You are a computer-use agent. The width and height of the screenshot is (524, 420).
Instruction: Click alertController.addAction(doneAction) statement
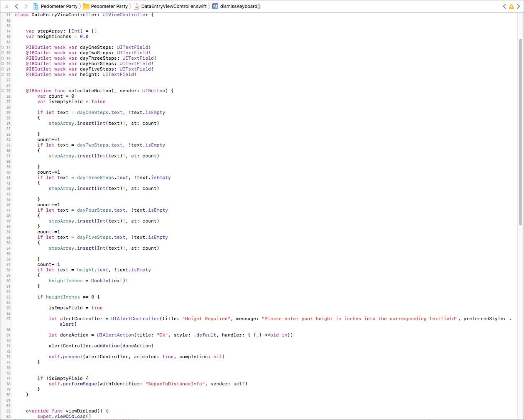pos(101,346)
